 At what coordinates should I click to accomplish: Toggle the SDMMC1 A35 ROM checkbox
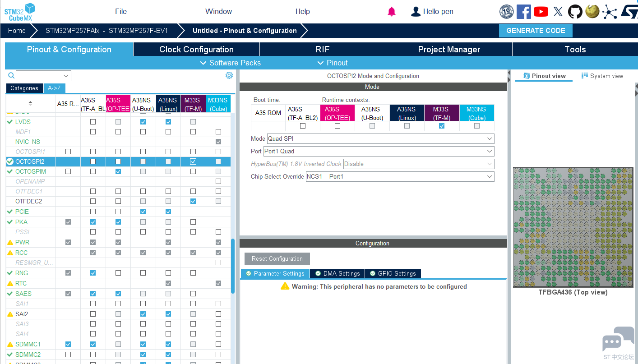click(x=68, y=344)
